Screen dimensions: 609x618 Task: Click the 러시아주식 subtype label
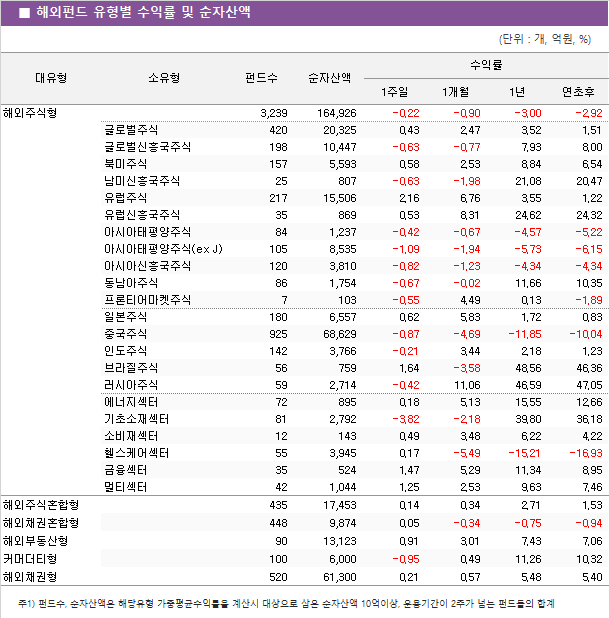click(130, 384)
